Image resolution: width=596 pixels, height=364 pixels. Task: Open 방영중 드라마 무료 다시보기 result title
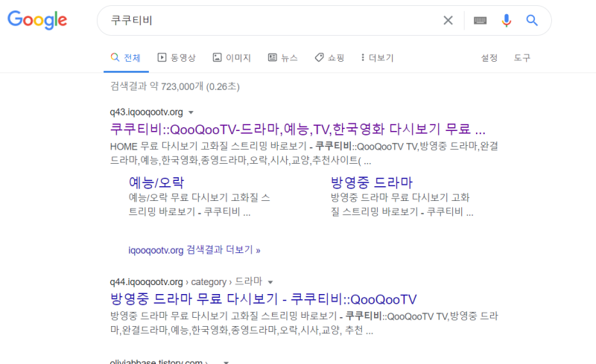pos(264,299)
